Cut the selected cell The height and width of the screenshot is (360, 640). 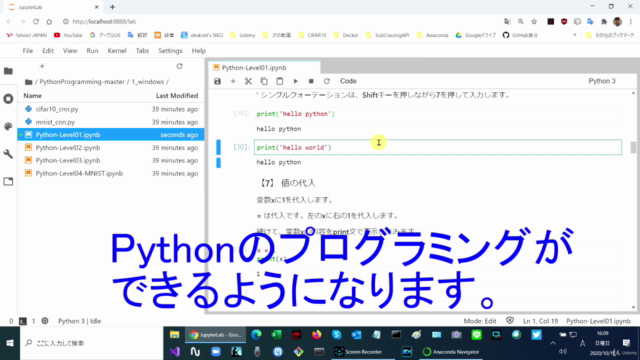coord(248,81)
